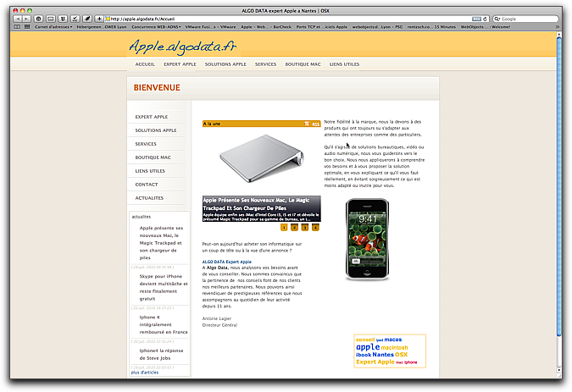Viewport: 572px width, 392px height.
Task: Open the 'SOLUTIONS APPLE' top navigation item
Action: tap(225, 64)
